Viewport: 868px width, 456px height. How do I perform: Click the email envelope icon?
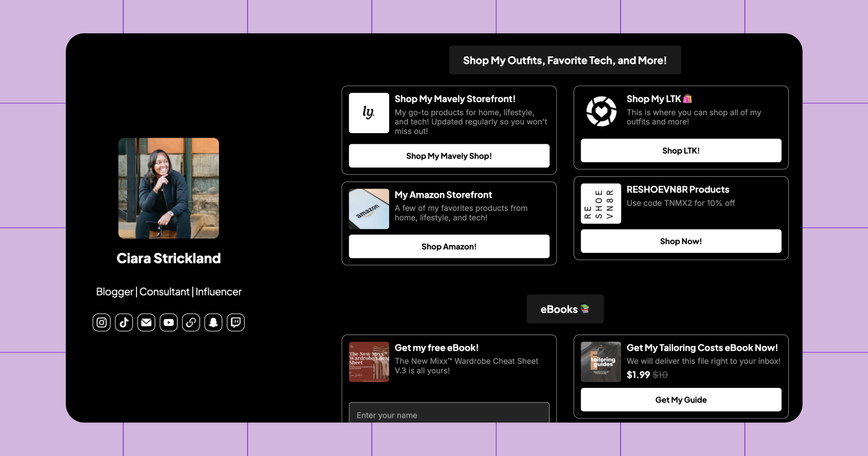tap(146, 322)
